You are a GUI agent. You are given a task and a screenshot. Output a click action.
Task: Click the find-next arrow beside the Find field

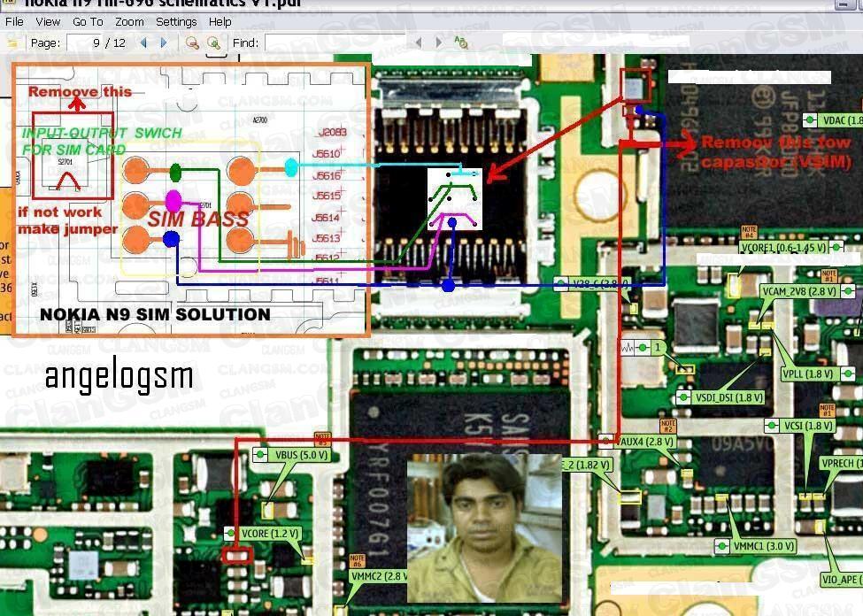pyautogui.click(x=439, y=42)
